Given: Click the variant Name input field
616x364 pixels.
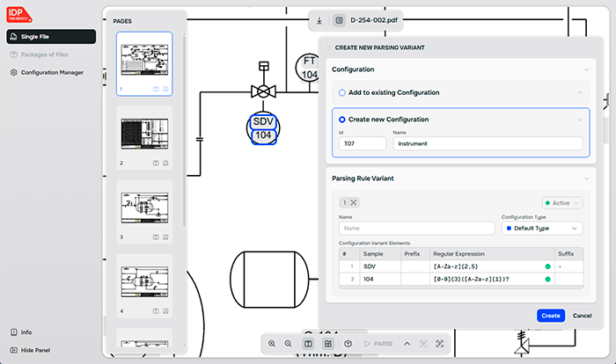Looking at the screenshot, I should click(x=416, y=228).
